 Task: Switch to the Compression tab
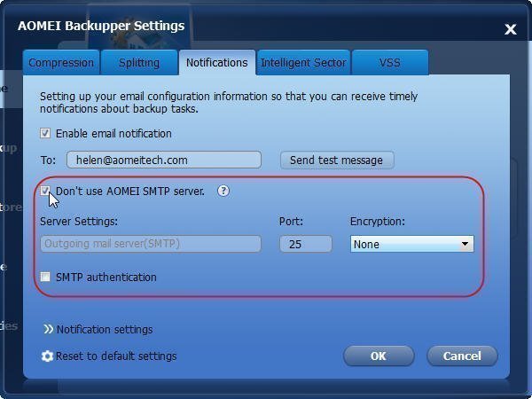pyautogui.click(x=61, y=62)
